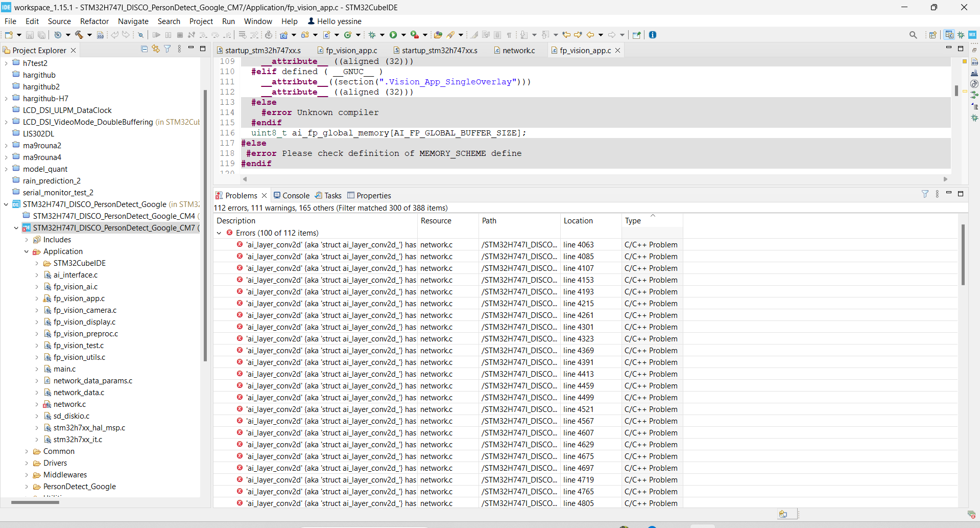Switch to the network.c editor tab

(x=518, y=50)
